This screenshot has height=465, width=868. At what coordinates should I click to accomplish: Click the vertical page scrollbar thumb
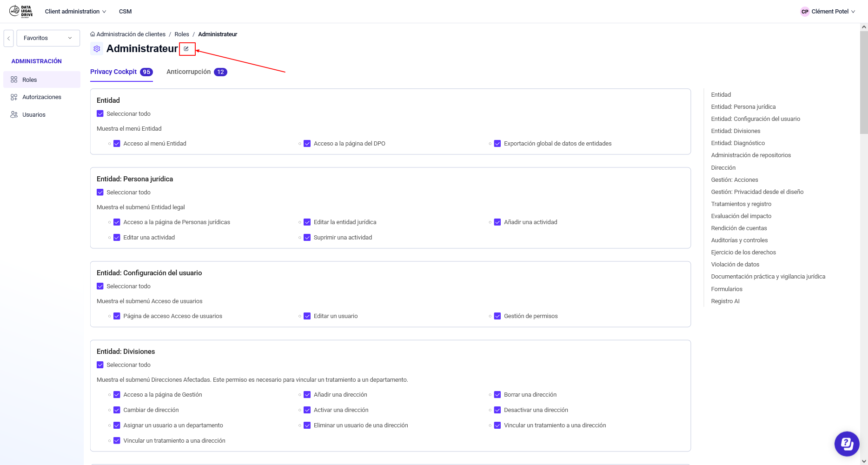tap(864, 83)
